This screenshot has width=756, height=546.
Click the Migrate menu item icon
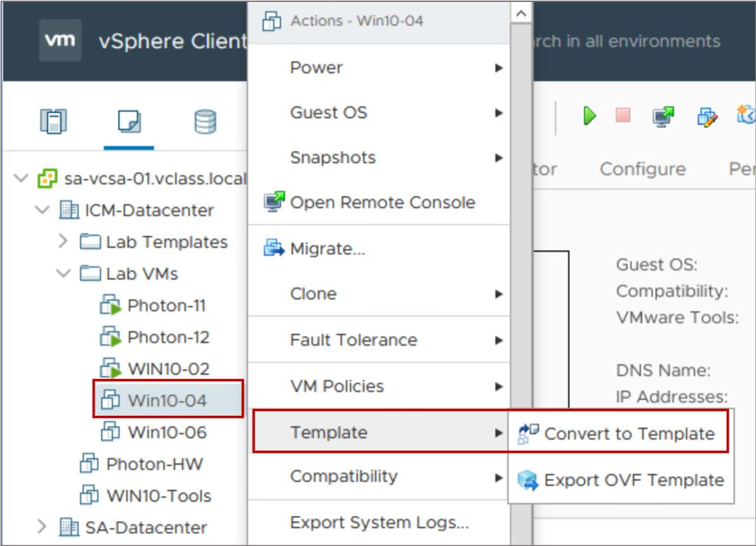coord(274,248)
